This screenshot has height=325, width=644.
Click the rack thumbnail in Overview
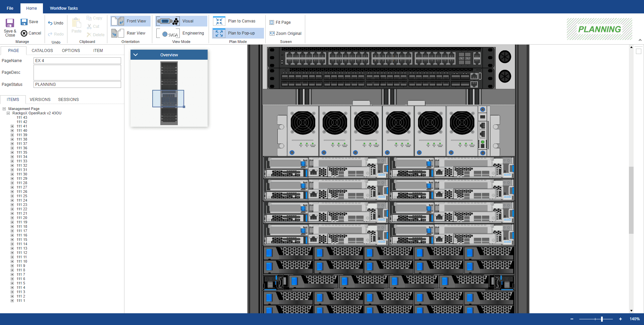tap(169, 93)
